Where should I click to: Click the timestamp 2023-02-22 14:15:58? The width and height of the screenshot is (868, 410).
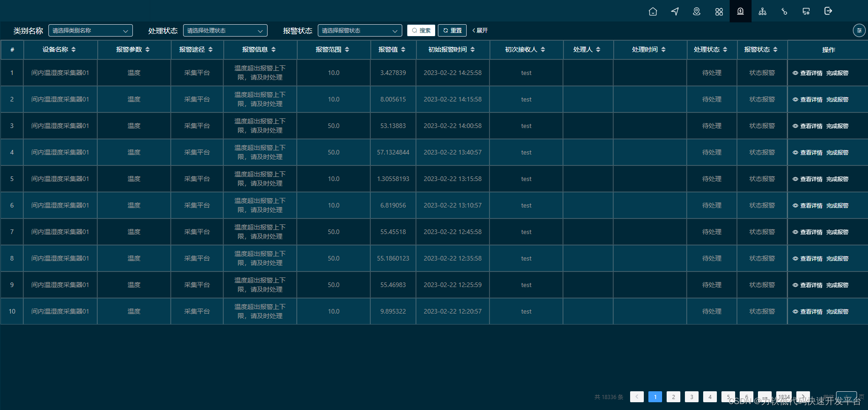tap(452, 99)
